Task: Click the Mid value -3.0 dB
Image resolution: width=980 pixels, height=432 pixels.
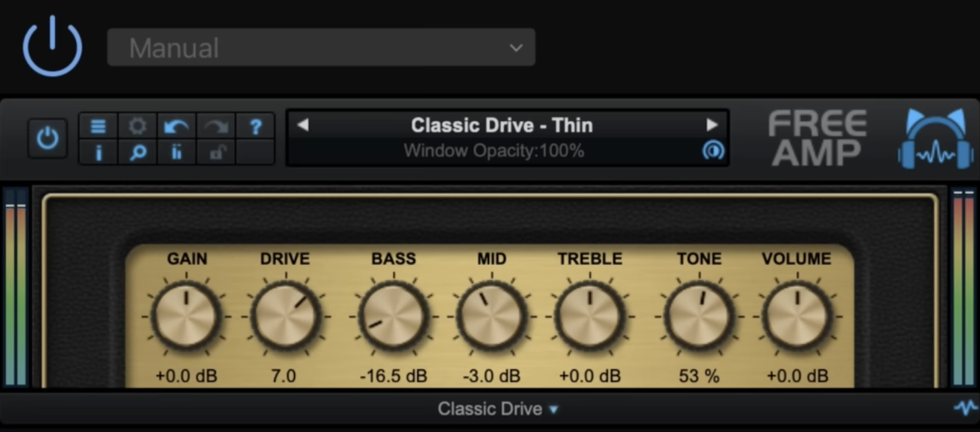Action: point(492,376)
